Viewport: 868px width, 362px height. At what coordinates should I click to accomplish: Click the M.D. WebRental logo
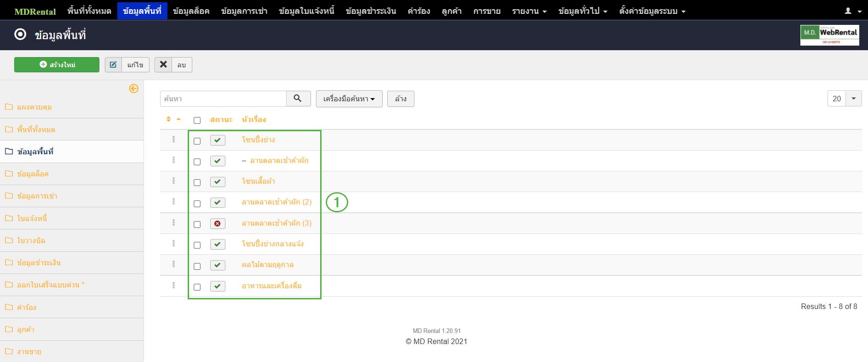tap(830, 35)
